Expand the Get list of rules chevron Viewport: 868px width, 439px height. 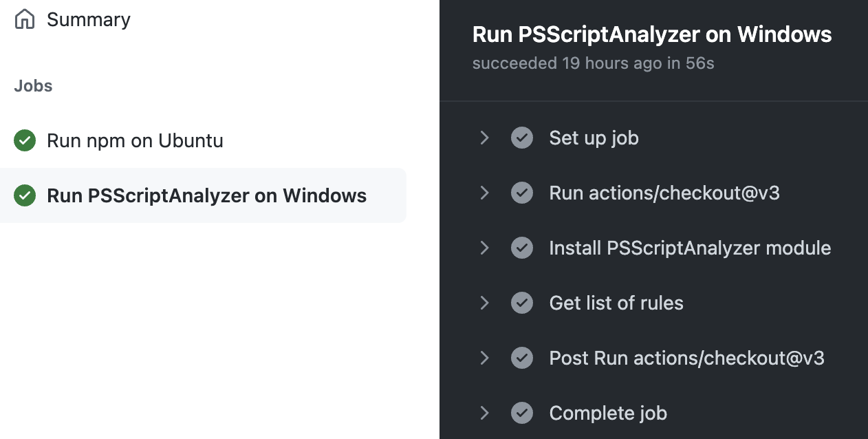(x=484, y=303)
